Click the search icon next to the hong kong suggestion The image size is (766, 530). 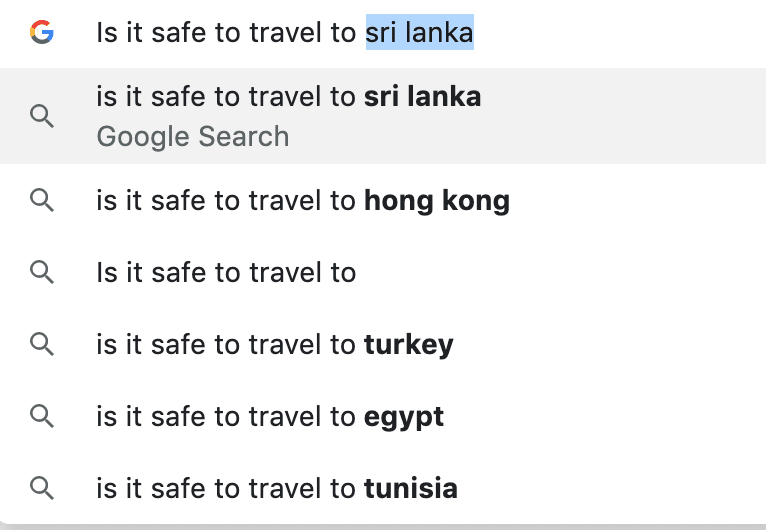click(x=42, y=201)
